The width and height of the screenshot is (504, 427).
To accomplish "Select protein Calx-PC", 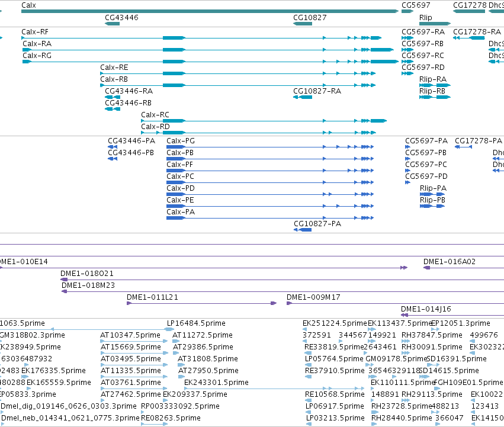I will coord(180,176).
